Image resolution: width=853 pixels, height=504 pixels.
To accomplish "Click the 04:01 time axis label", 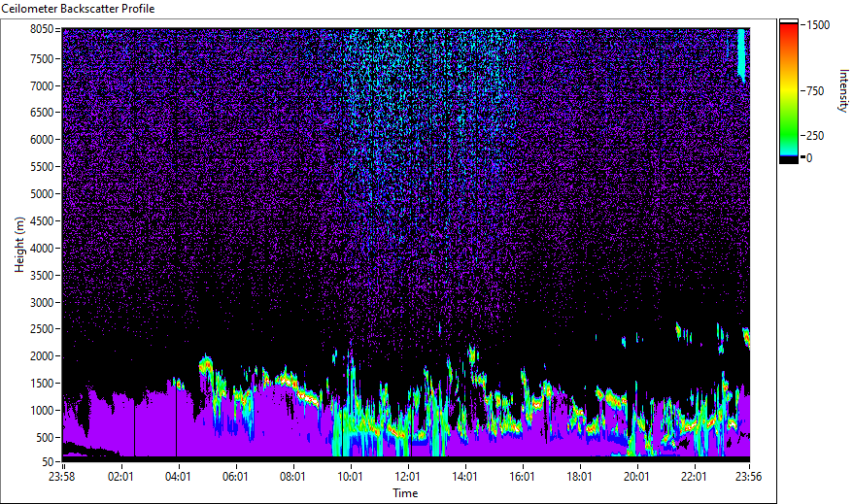I will [178, 477].
